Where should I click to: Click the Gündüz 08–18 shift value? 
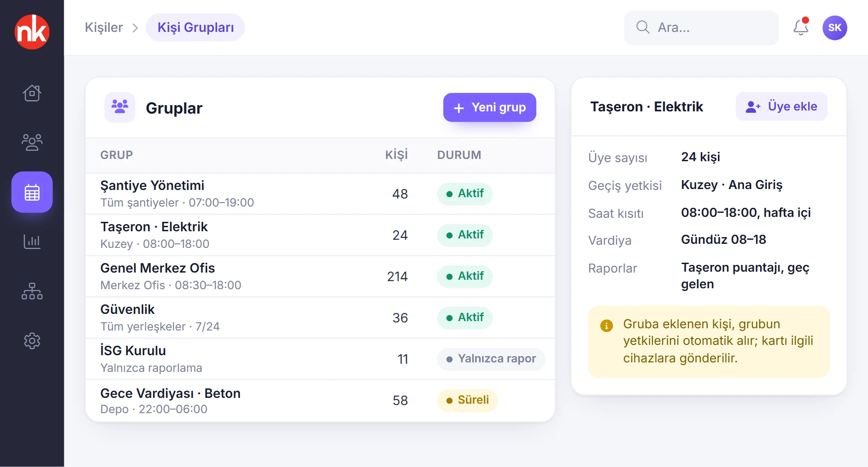[x=723, y=240]
